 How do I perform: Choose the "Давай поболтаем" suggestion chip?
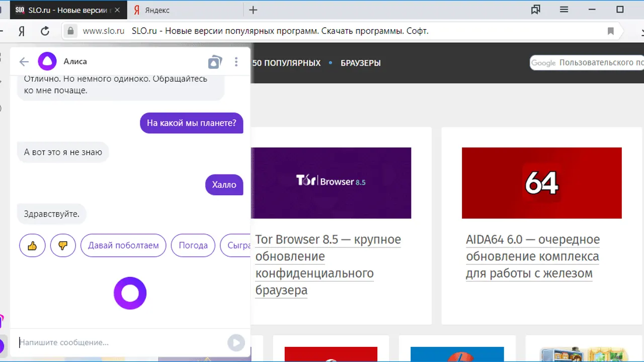123,245
